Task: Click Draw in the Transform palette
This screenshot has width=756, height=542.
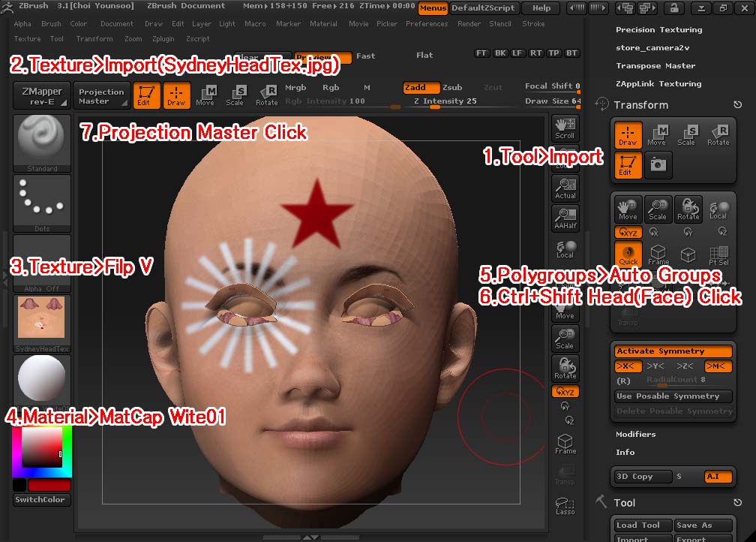Action: click(x=628, y=134)
